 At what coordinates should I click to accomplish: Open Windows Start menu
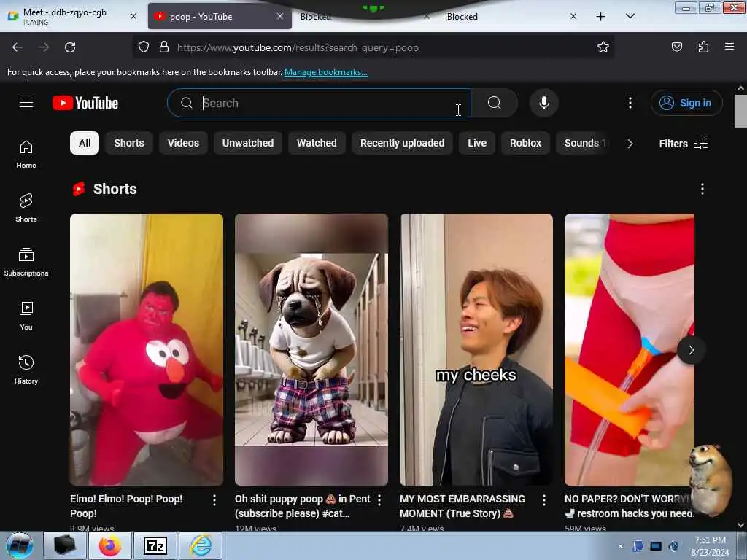pos(20,545)
